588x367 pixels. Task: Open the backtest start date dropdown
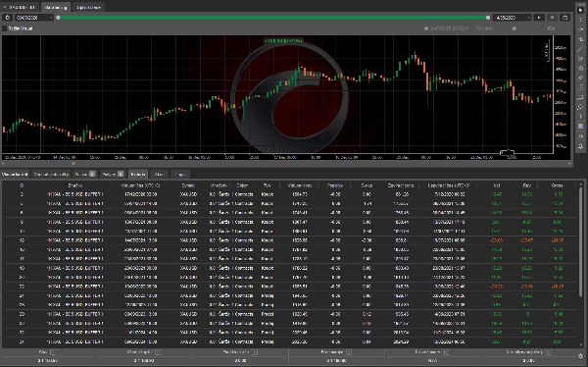pyautogui.click(x=34, y=18)
